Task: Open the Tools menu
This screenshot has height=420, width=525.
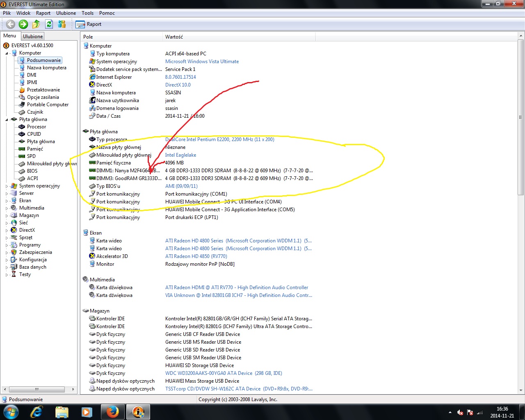Action: coord(88,13)
